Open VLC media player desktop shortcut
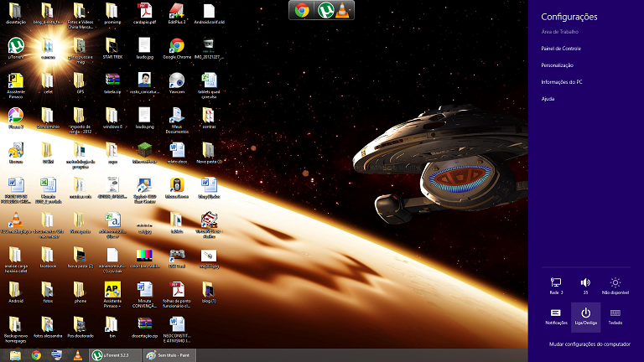The width and height of the screenshot is (644, 362). pos(16,223)
